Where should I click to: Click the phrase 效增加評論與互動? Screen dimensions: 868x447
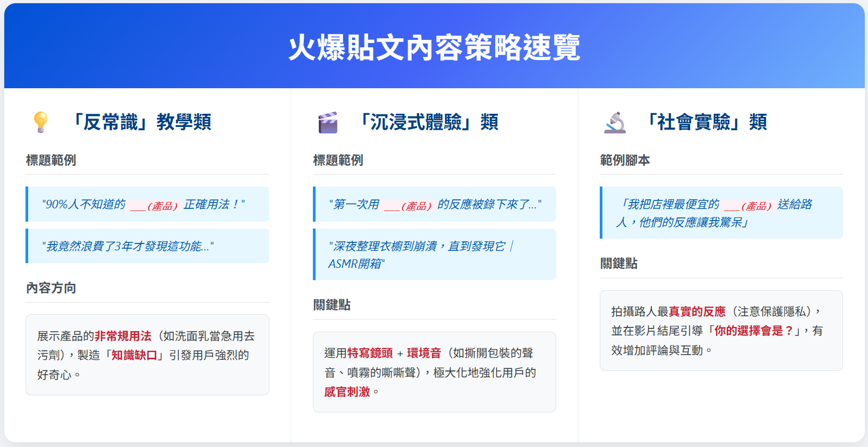[x=657, y=350]
